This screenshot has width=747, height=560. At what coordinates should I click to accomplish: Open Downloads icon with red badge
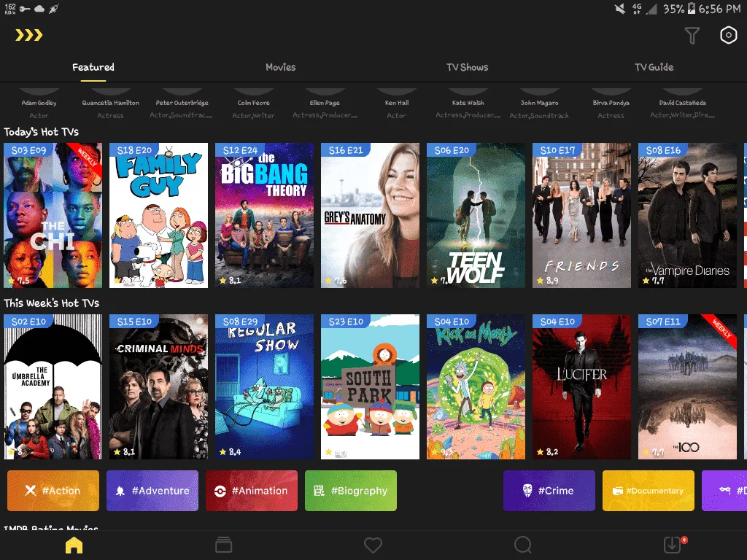click(x=673, y=545)
